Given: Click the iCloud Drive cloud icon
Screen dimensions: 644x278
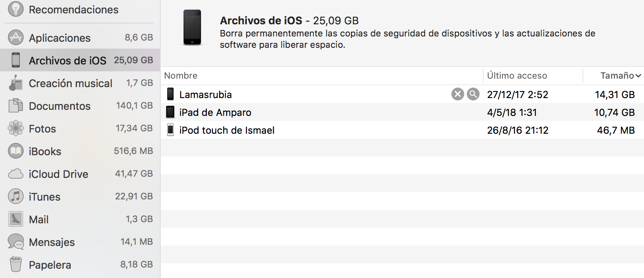Looking at the screenshot, I should click(x=16, y=174).
